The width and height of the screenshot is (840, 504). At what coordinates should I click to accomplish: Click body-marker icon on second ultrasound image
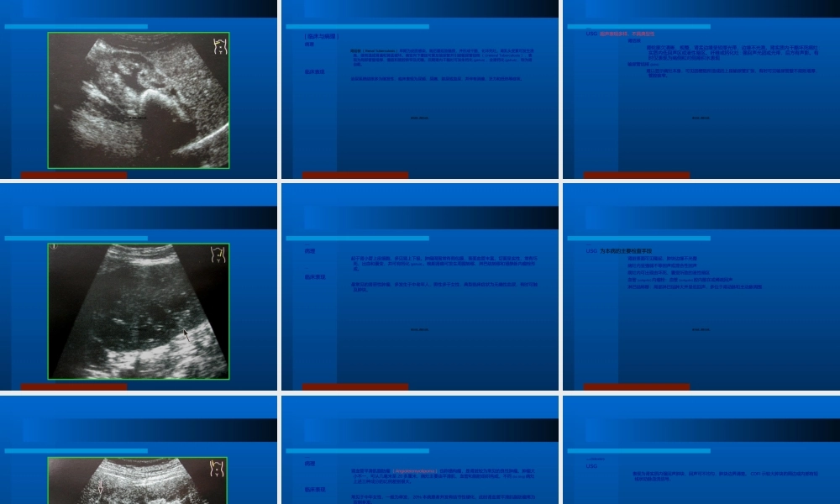(218, 255)
